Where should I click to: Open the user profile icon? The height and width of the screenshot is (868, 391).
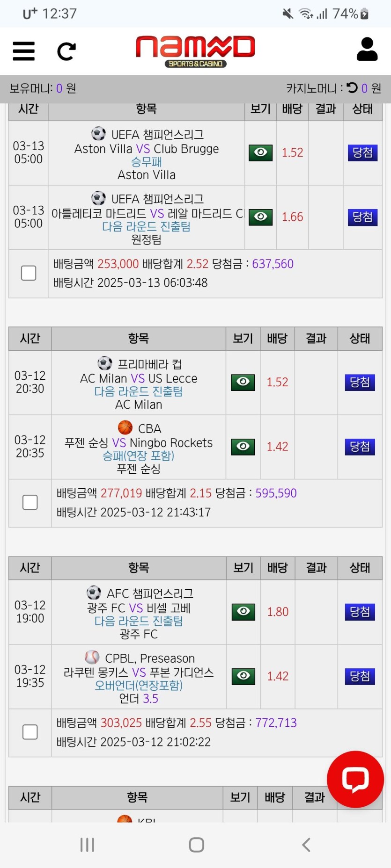point(367,50)
